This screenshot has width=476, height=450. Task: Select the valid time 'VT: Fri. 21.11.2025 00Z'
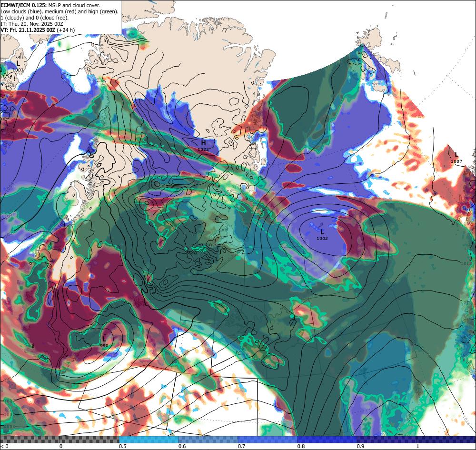pyautogui.click(x=29, y=30)
